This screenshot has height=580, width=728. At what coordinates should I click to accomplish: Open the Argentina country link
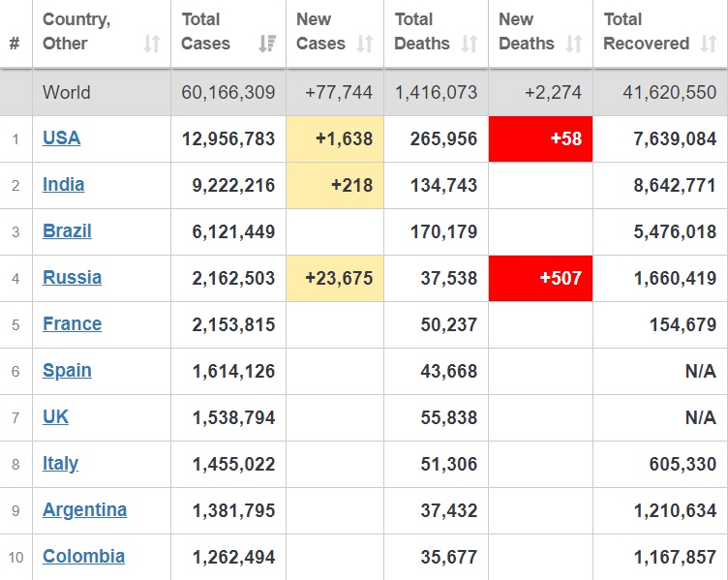84,510
